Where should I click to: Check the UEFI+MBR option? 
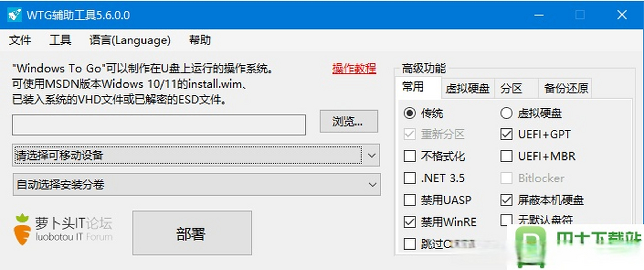click(x=507, y=156)
